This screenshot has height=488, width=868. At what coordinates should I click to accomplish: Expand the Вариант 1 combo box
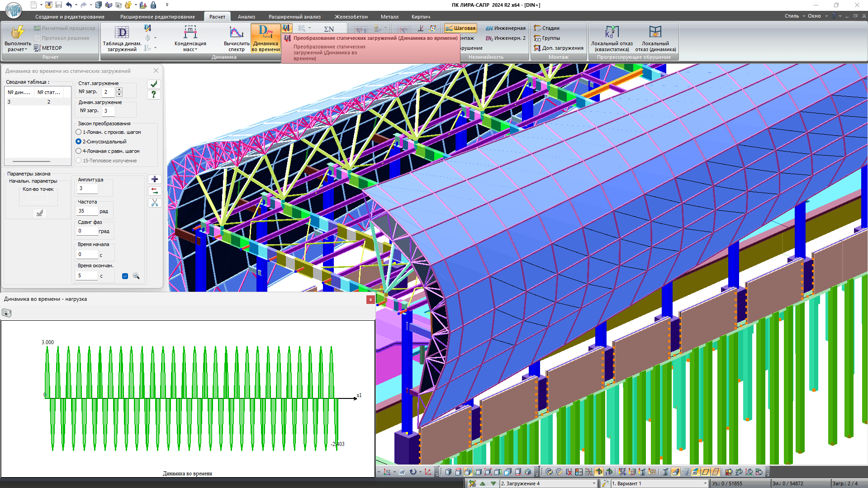tap(705, 483)
